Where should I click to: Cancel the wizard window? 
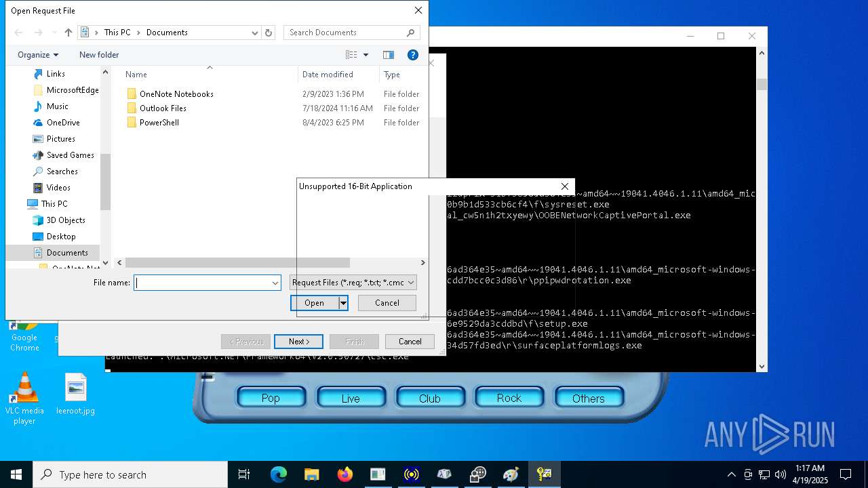click(410, 342)
